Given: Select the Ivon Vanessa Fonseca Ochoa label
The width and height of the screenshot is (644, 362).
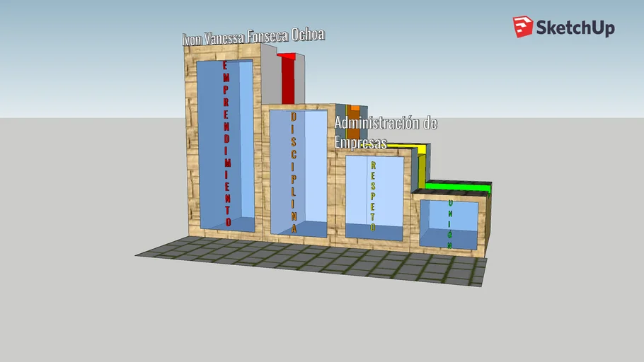Looking at the screenshot, I should click(x=253, y=36).
